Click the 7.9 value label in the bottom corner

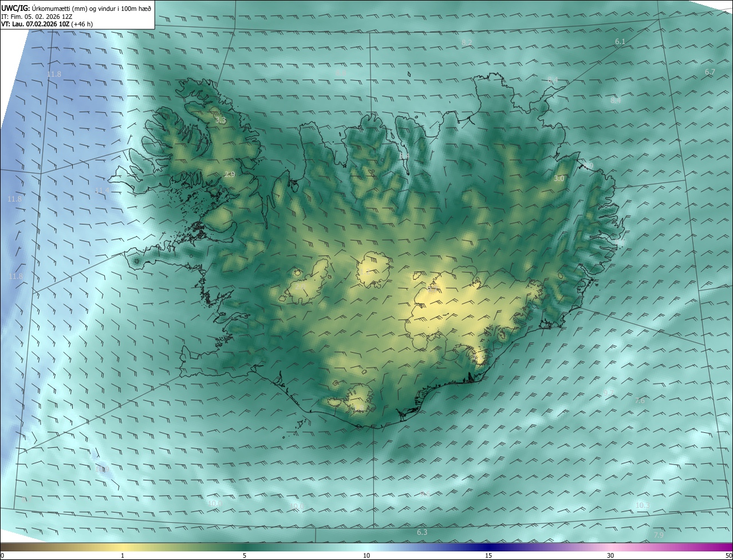pyautogui.click(x=659, y=535)
